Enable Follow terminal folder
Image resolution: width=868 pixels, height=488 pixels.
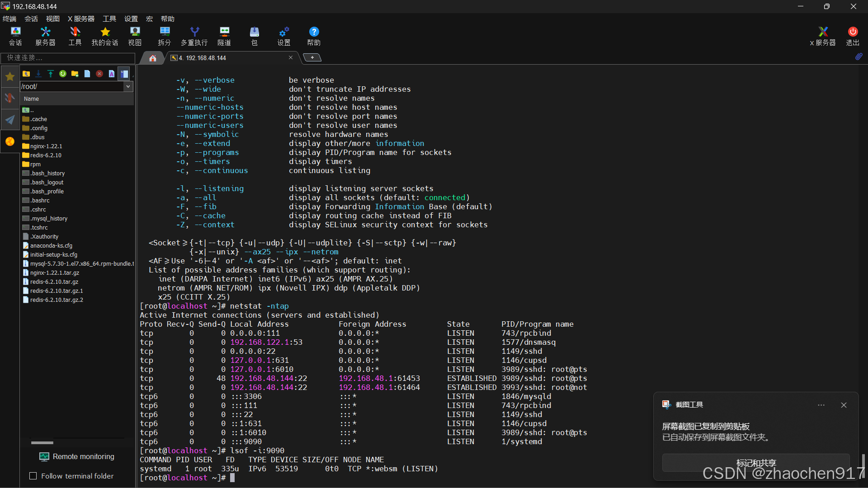point(33,476)
